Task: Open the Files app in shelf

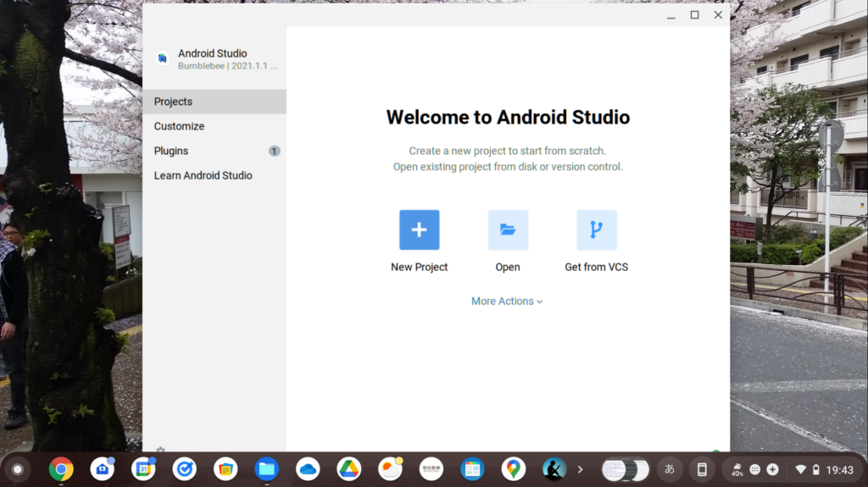Action: [267, 469]
